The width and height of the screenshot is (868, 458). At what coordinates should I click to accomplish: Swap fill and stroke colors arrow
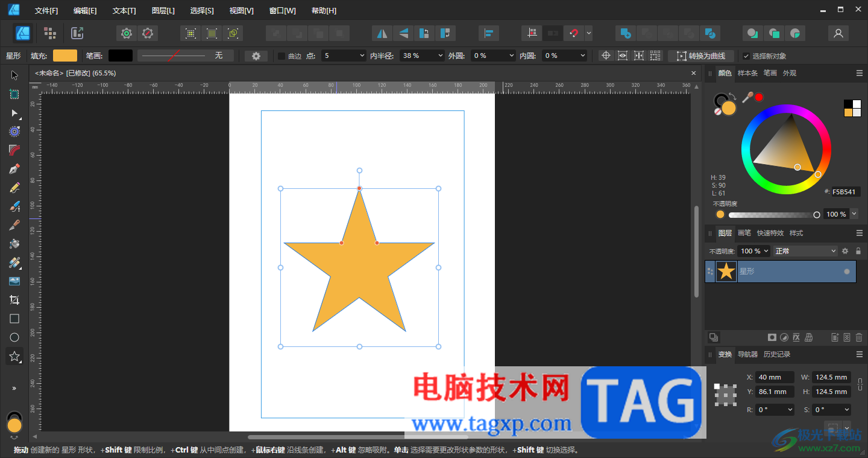tap(732, 96)
